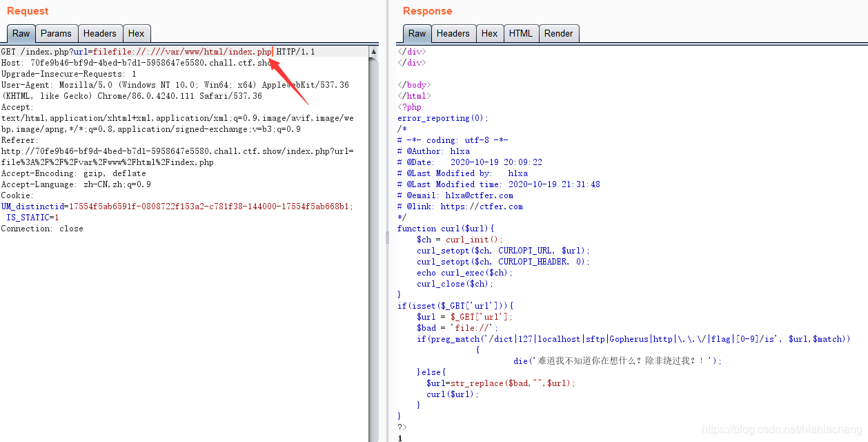
Task: Click the preg_match filter line
Action: coord(633,339)
